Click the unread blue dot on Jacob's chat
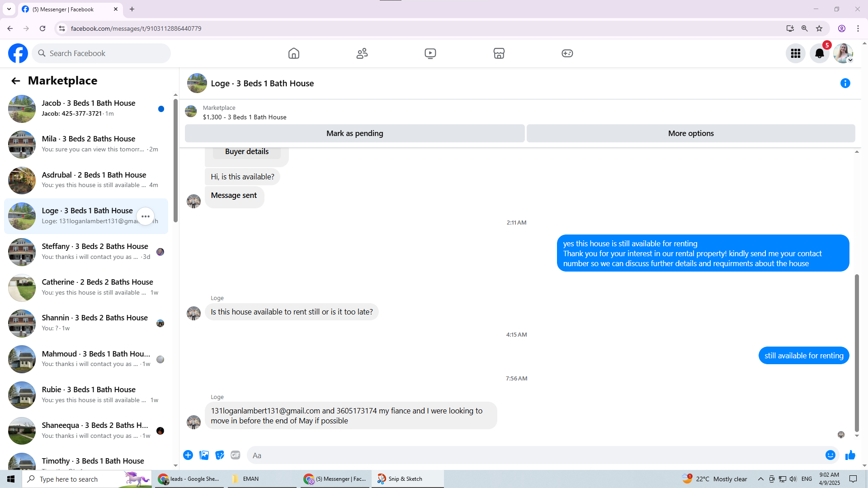The width and height of the screenshot is (868, 488). coord(161,109)
